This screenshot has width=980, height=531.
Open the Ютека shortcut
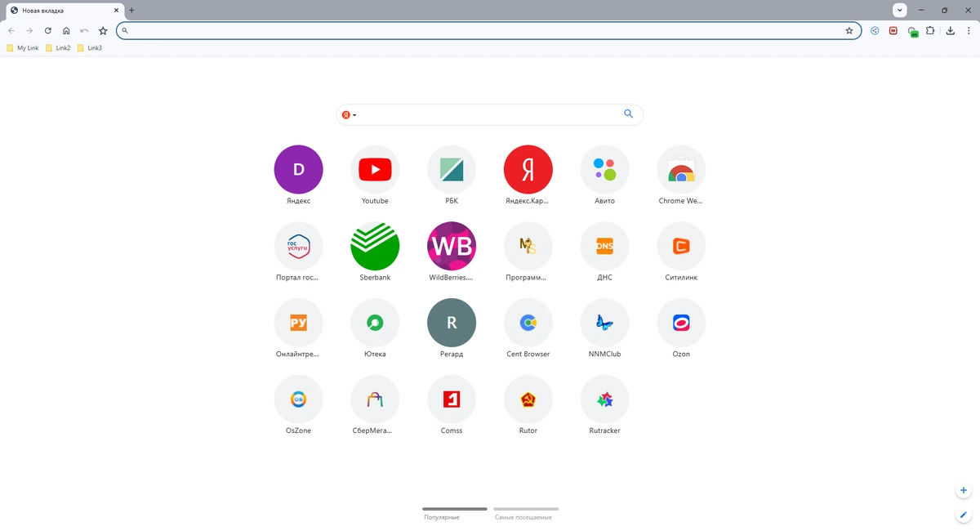tap(375, 323)
